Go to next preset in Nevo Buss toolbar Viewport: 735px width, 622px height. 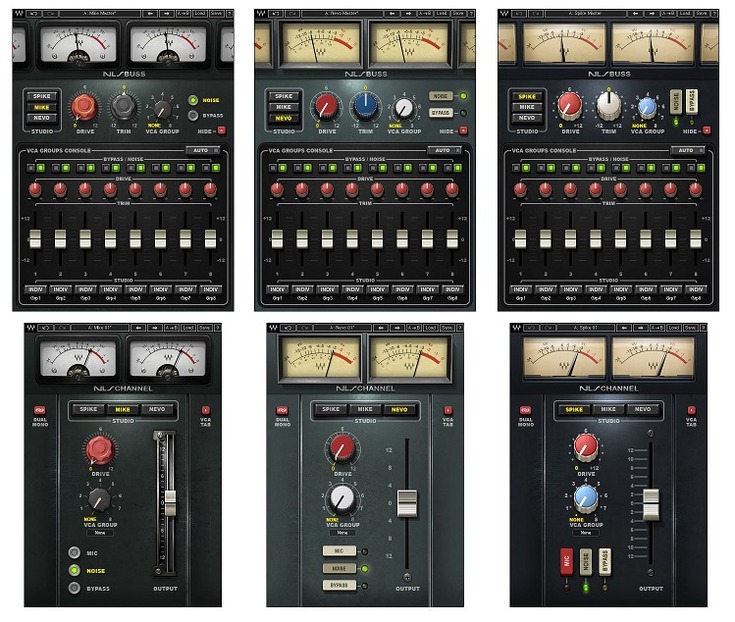pyautogui.click(x=408, y=14)
